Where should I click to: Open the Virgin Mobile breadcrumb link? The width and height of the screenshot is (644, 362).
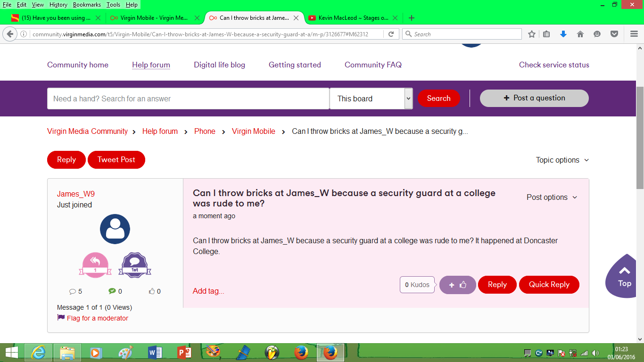click(253, 131)
